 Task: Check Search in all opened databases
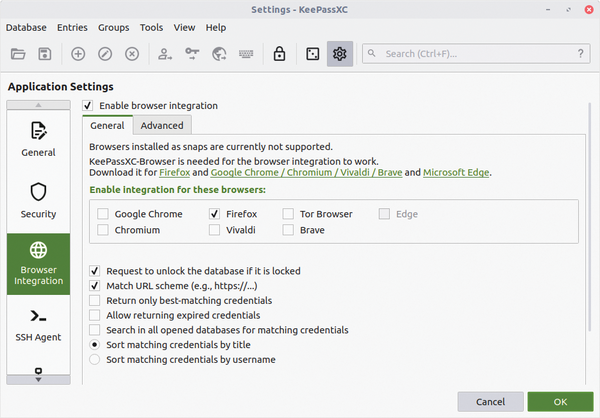[95, 330]
